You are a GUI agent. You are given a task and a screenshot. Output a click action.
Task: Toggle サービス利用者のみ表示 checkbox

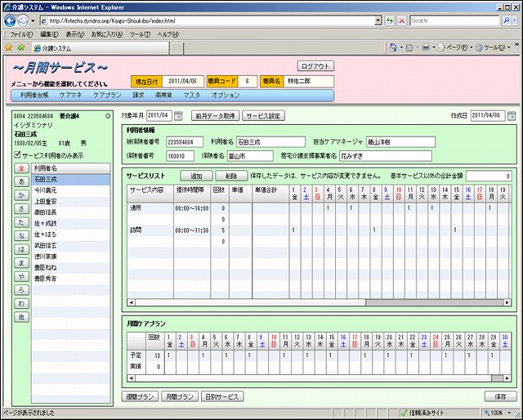[19, 154]
